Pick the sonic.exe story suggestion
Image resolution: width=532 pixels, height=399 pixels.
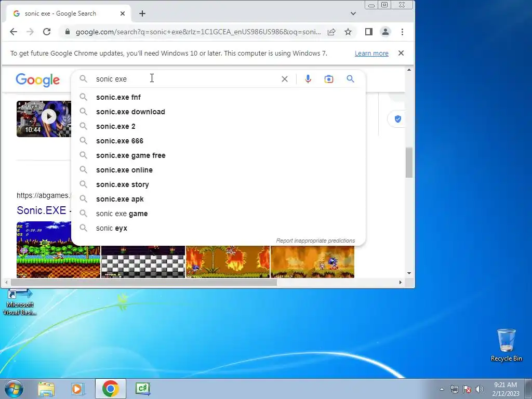[219, 185]
